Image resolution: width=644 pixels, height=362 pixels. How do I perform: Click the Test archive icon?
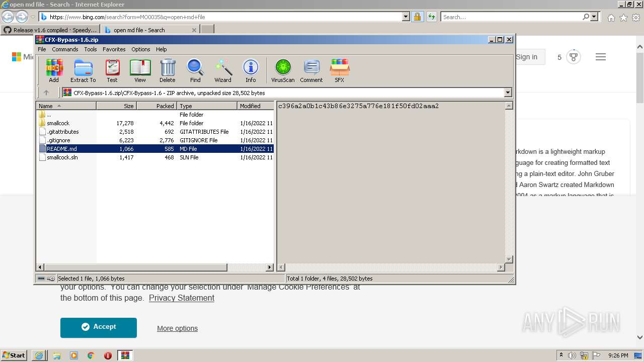click(x=112, y=70)
